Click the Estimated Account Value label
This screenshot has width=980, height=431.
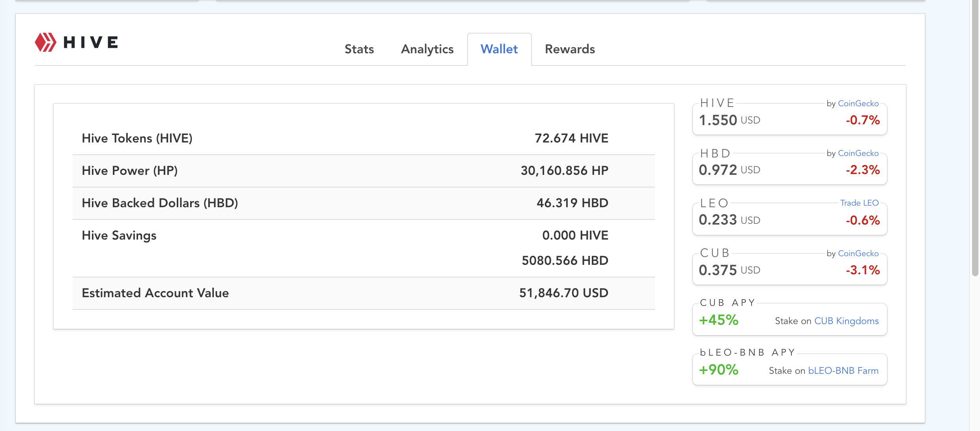point(155,293)
